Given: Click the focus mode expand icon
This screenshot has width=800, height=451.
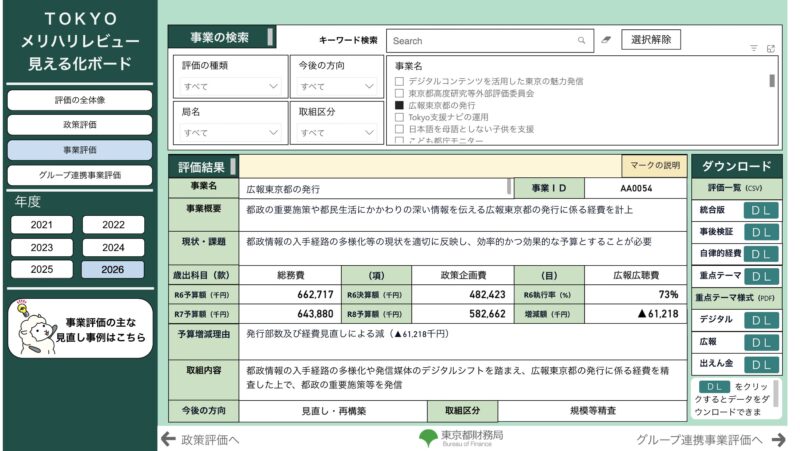Looking at the screenshot, I should coord(770,48).
